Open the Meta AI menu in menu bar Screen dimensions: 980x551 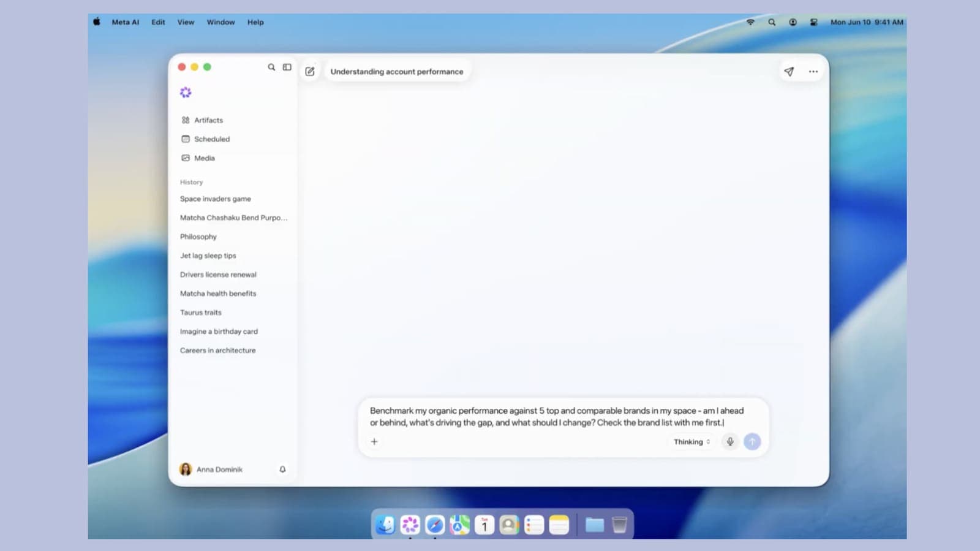coord(126,22)
